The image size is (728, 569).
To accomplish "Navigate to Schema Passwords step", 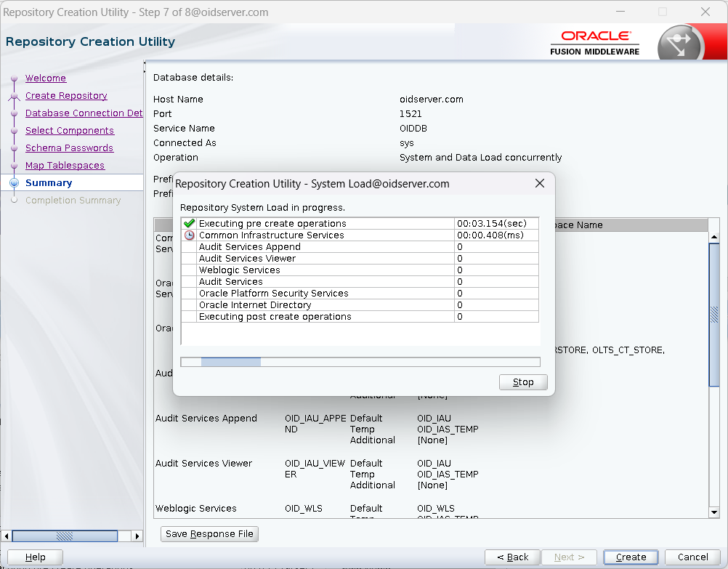I will pos(69,148).
